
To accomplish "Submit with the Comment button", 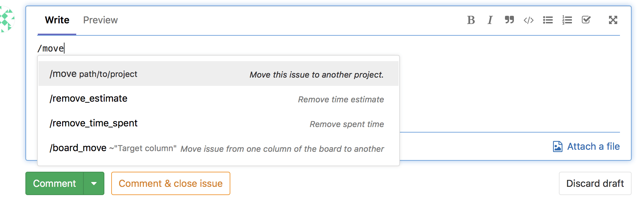I will pyautogui.click(x=54, y=183).
